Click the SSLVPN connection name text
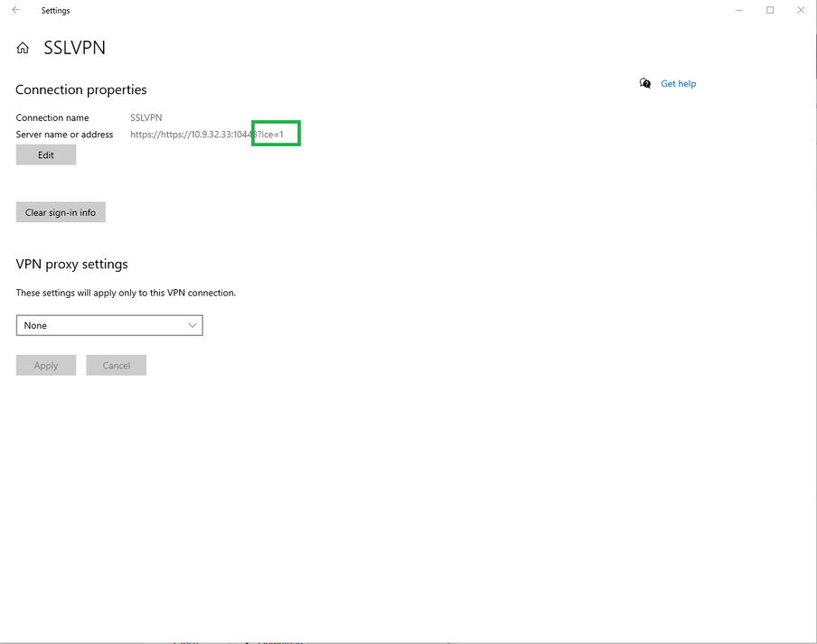 [x=146, y=117]
